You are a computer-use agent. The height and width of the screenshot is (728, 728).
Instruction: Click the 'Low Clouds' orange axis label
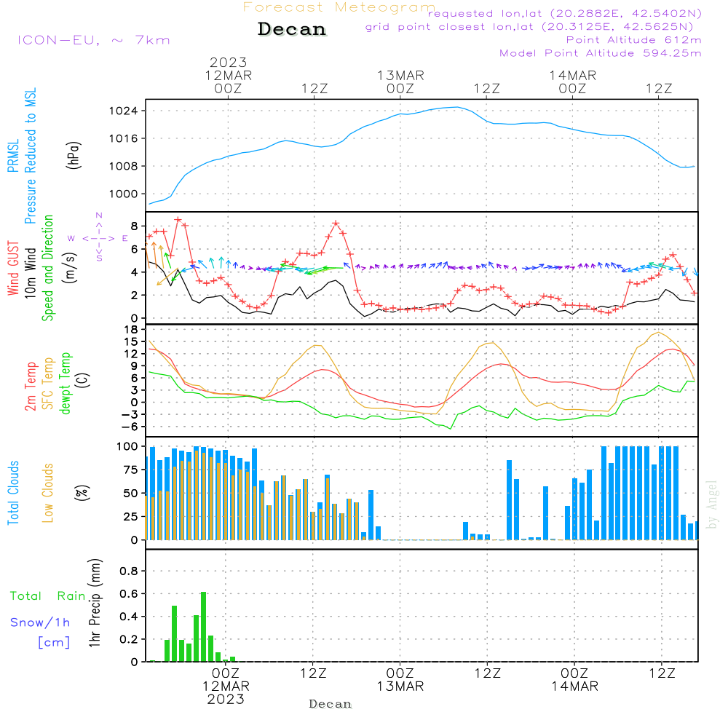pos(48,493)
